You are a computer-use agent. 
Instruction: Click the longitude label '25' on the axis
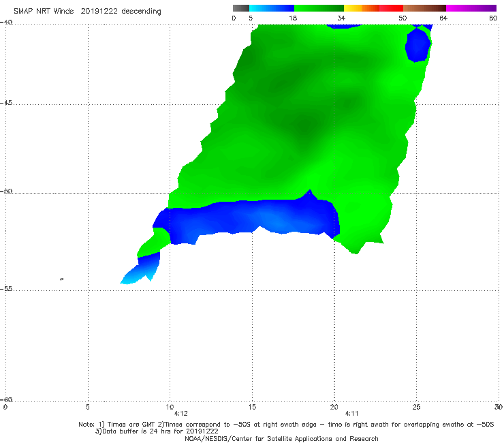416,407
